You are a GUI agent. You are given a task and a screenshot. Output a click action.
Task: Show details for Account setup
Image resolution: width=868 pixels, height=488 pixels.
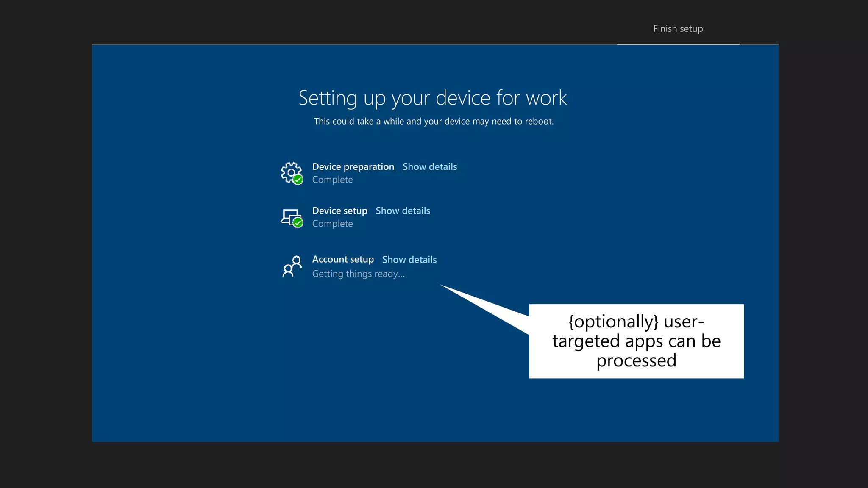[x=409, y=259]
